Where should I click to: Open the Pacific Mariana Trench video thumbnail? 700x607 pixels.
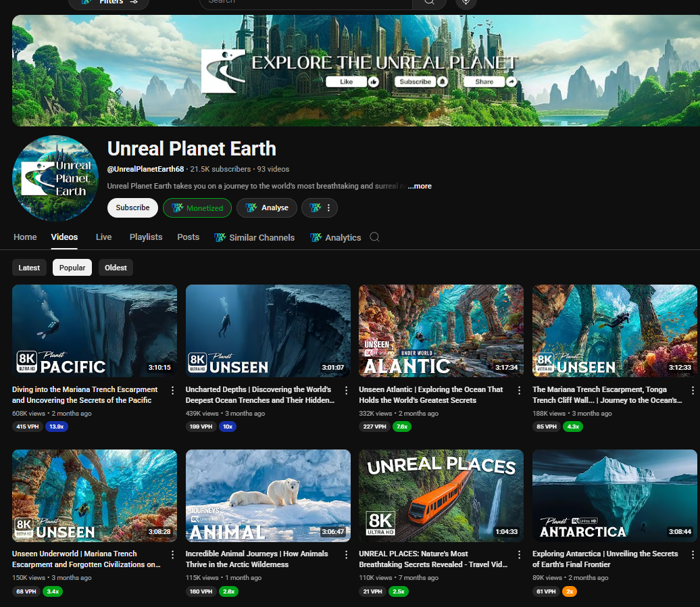click(95, 331)
